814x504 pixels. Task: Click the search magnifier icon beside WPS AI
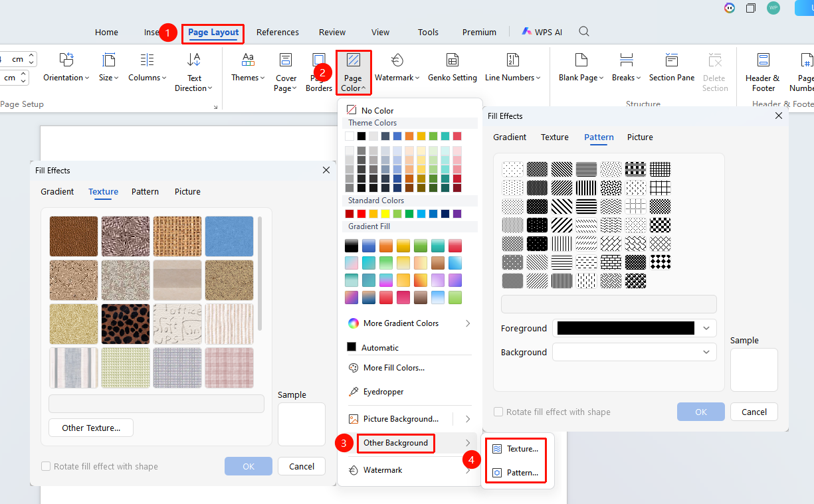pos(584,32)
